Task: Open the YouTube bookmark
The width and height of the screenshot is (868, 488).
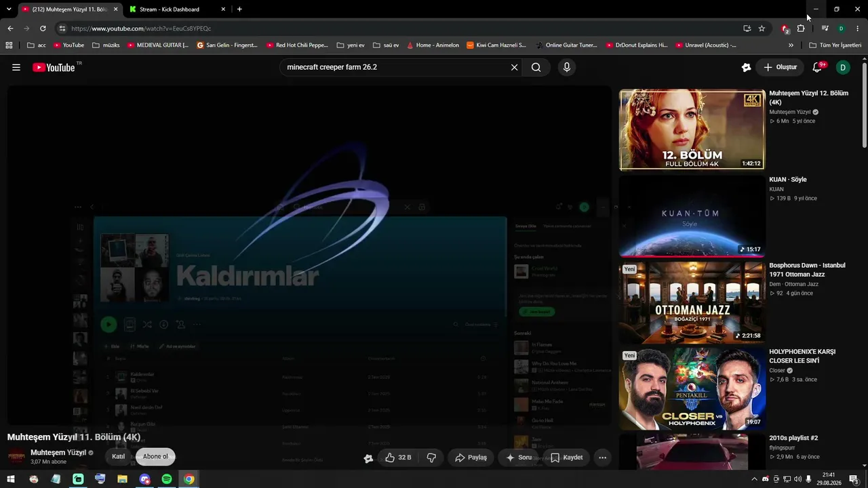Action: point(69,45)
